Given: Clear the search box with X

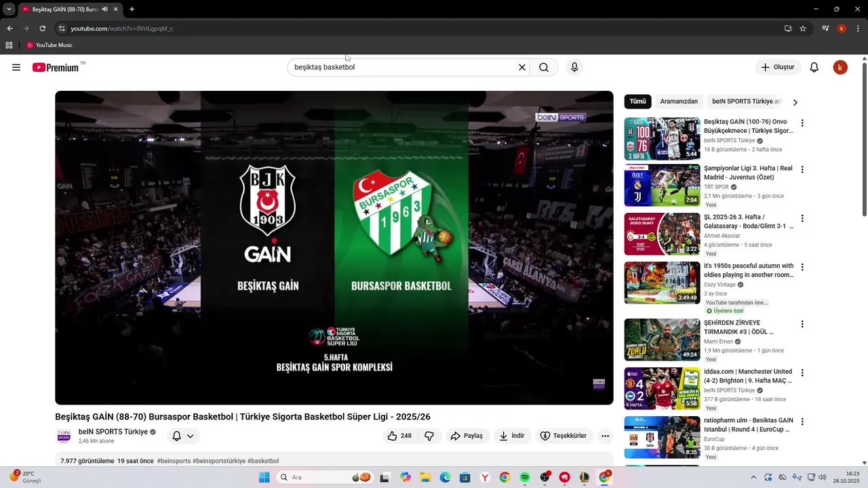Looking at the screenshot, I should coord(522,67).
